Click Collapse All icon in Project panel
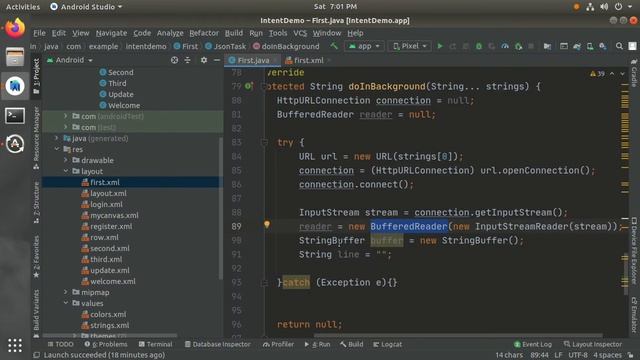The image size is (640, 360). pyautogui.click(x=187, y=60)
